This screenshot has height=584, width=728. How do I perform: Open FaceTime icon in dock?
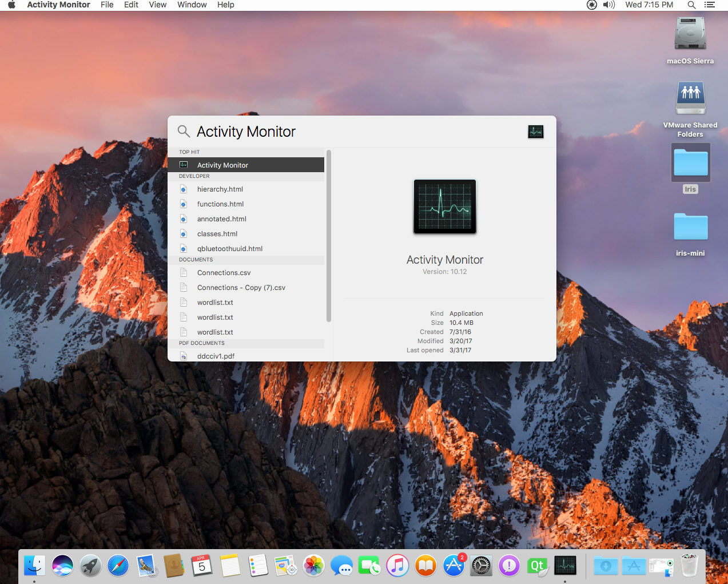click(370, 566)
